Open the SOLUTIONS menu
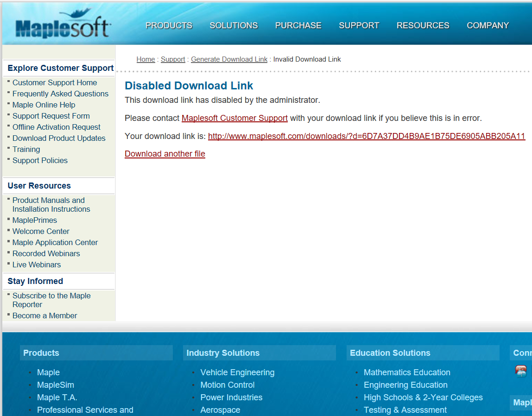The height and width of the screenshot is (416, 532). tap(234, 25)
